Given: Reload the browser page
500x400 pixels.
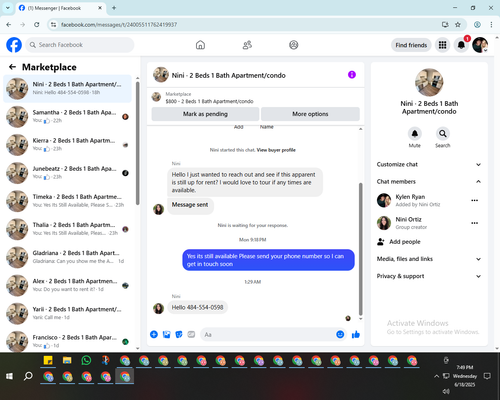Looking at the screenshot, I should pos(37,24).
